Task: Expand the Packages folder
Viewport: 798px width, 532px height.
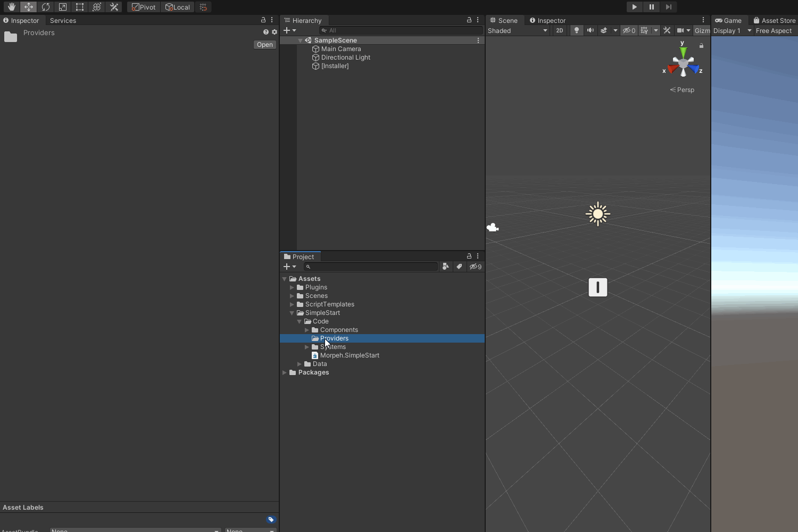Action: click(x=285, y=372)
